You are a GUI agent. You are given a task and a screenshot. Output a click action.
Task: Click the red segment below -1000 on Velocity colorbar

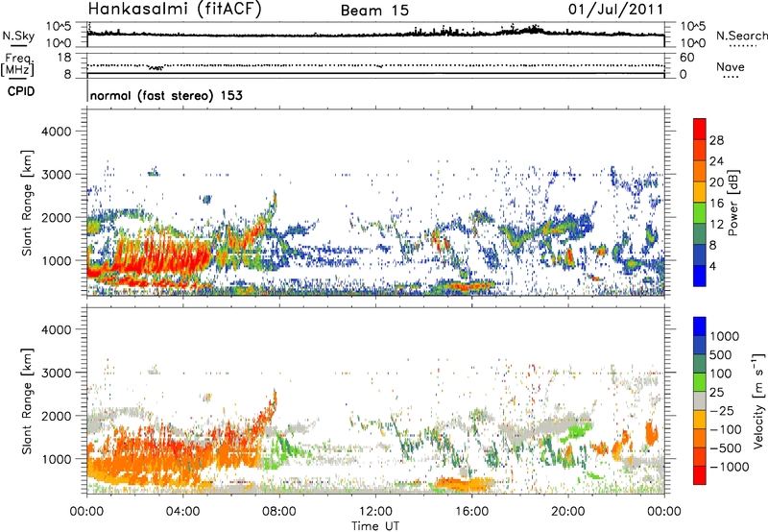click(x=700, y=475)
